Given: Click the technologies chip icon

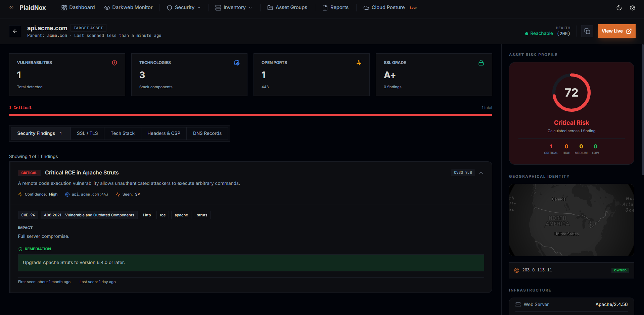Looking at the screenshot, I should [x=237, y=63].
